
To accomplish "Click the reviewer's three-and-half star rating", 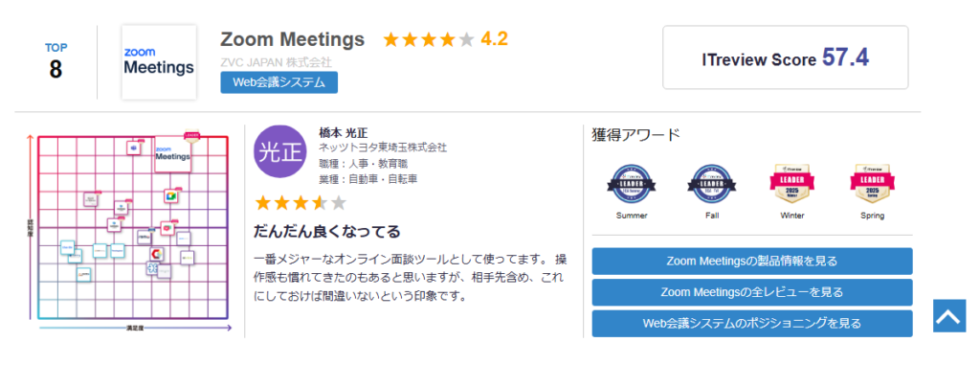I will point(300,203).
